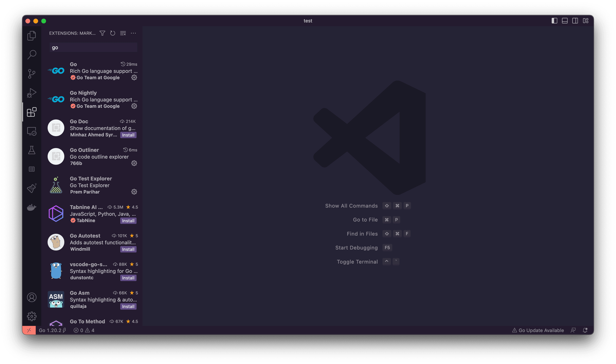616x364 pixels.
Task: Select the Extensions view icon
Action: 32,112
